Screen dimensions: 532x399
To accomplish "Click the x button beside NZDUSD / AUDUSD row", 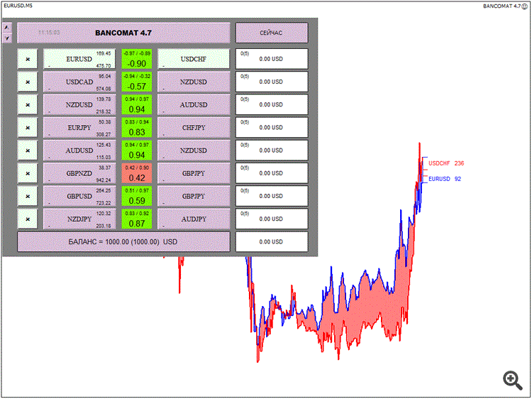I will pos(28,104).
